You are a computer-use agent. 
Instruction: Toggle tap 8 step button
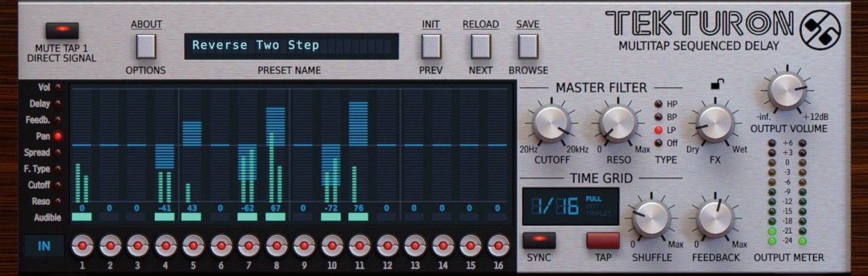276,245
